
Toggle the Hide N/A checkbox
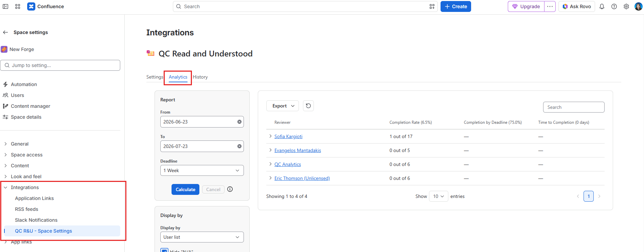coord(164,251)
